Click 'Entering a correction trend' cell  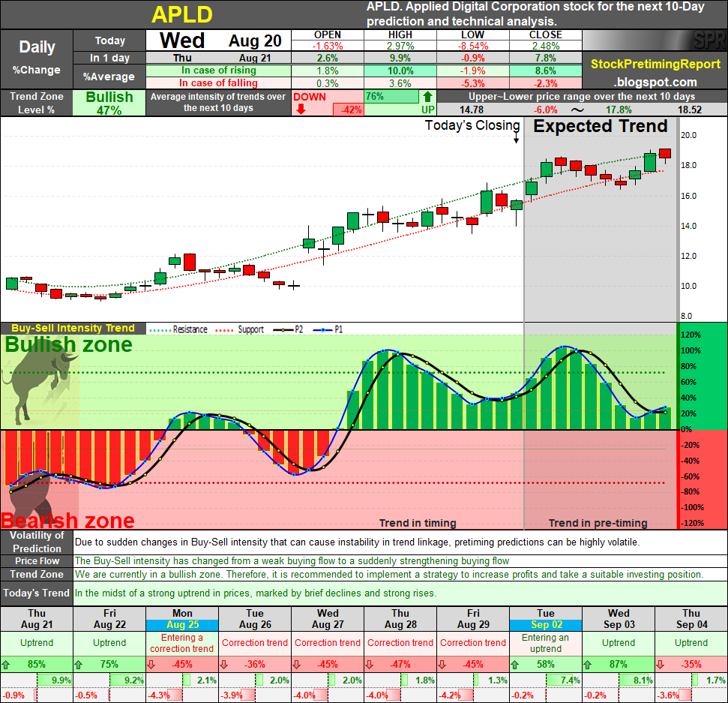182,644
